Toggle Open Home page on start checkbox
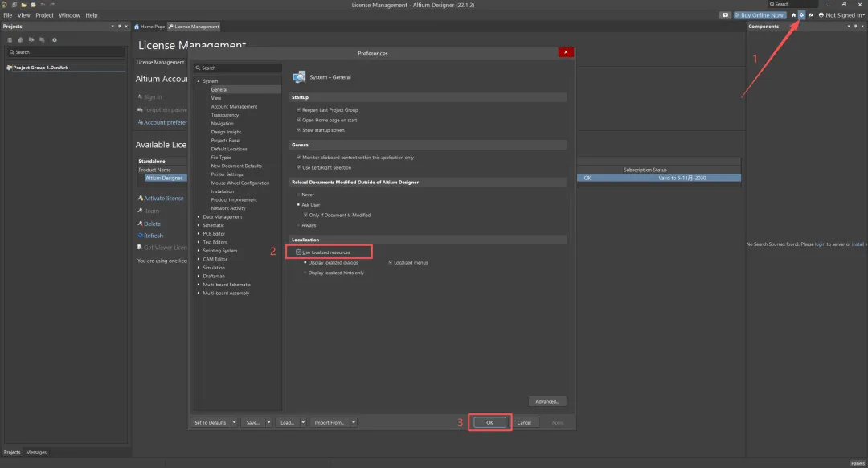This screenshot has height=468, width=868. coord(298,120)
